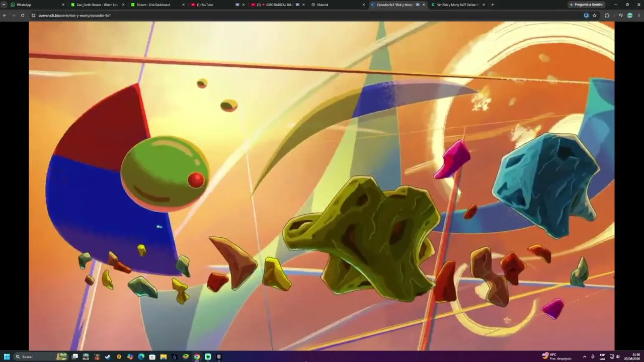Switch to the Historial tab
The width and height of the screenshot is (644, 362).
[x=337, y=5]
